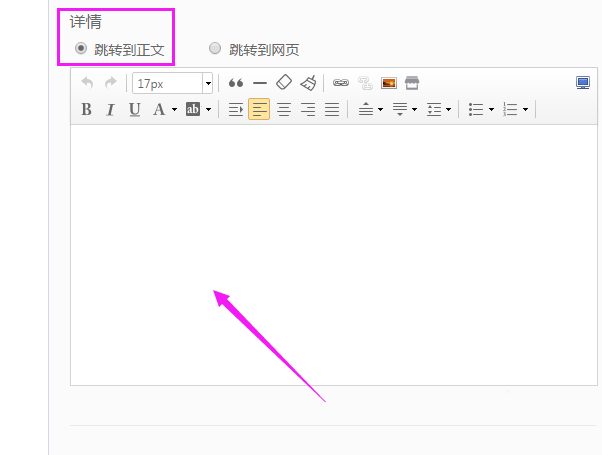Open bulleted list style dropdown arrow
Image resolution: width=602 pixels, height=455 pixels.
tap(491, 110)
